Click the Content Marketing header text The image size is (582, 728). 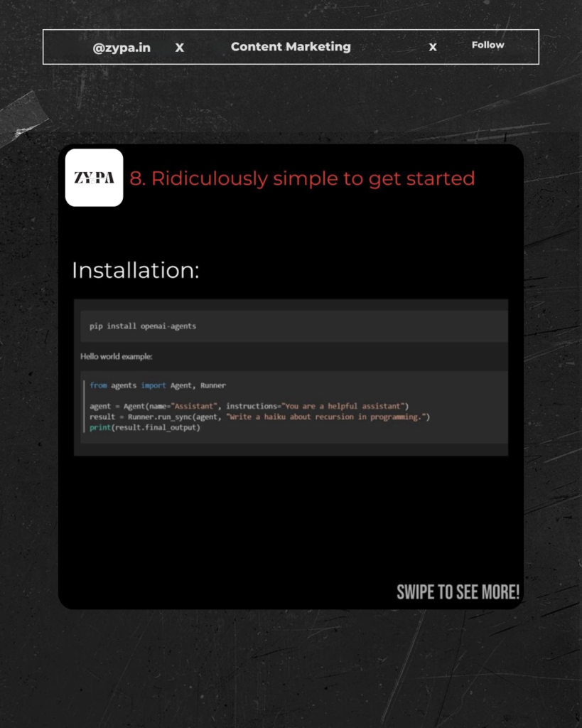click(291, 47)
